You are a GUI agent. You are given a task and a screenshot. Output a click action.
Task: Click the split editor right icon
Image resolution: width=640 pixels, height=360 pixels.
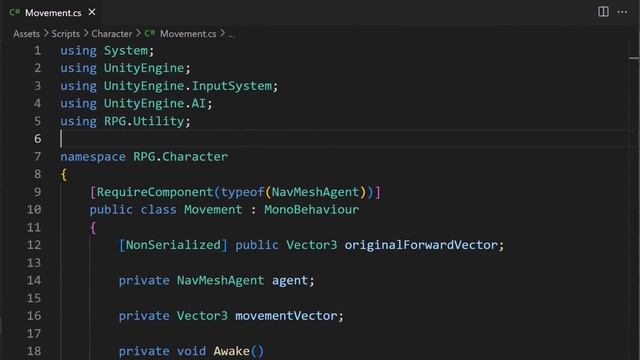[603, 12]
